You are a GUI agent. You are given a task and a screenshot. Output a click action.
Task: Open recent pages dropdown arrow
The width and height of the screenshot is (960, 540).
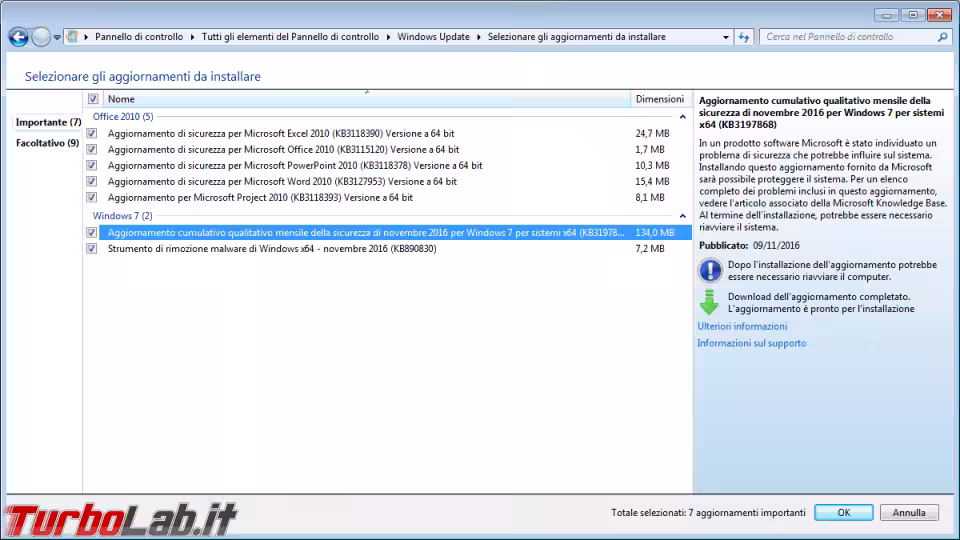click(x=57, y=37)
